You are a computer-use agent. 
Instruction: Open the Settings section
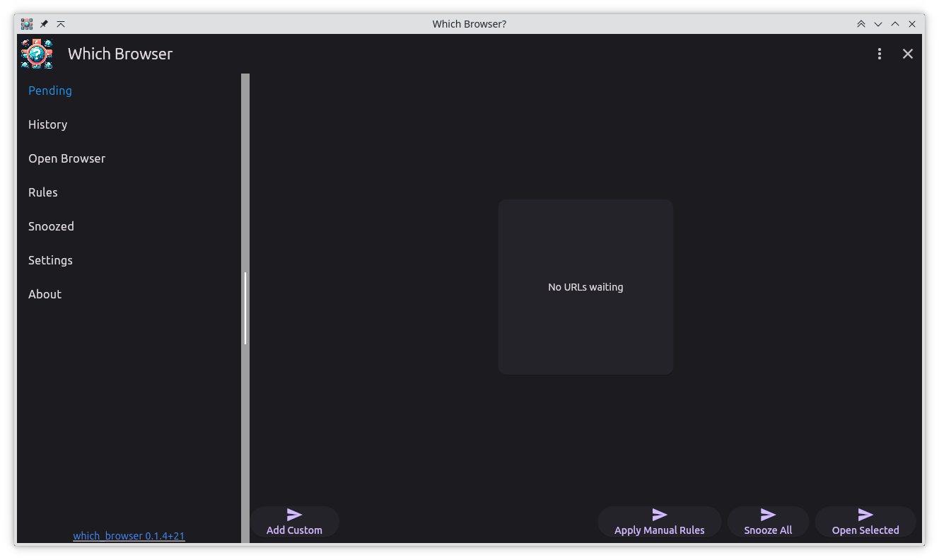(x=50, y=260)
